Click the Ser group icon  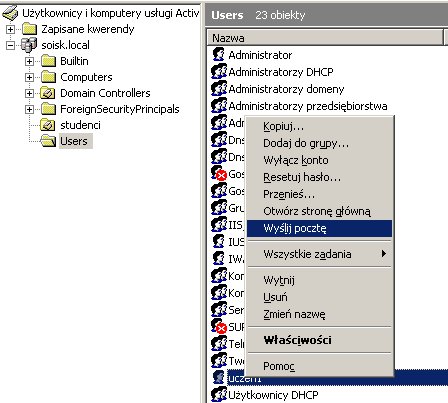(x=219, y=310)
